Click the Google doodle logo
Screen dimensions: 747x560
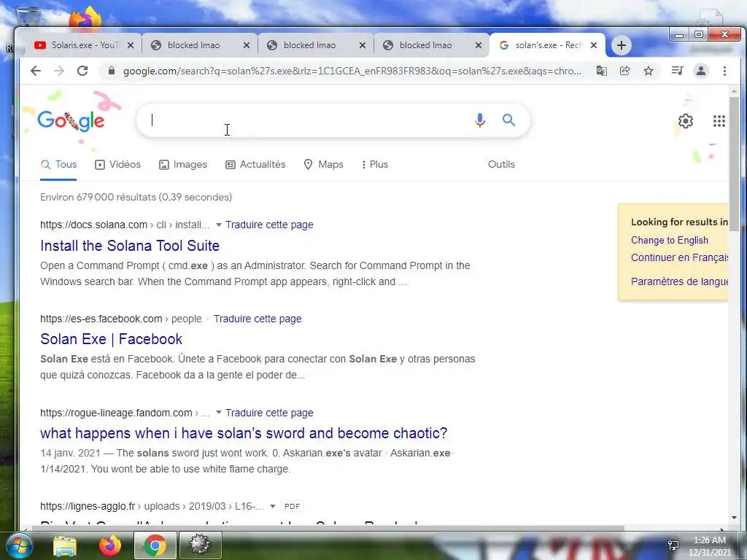(x=71, y=120)
